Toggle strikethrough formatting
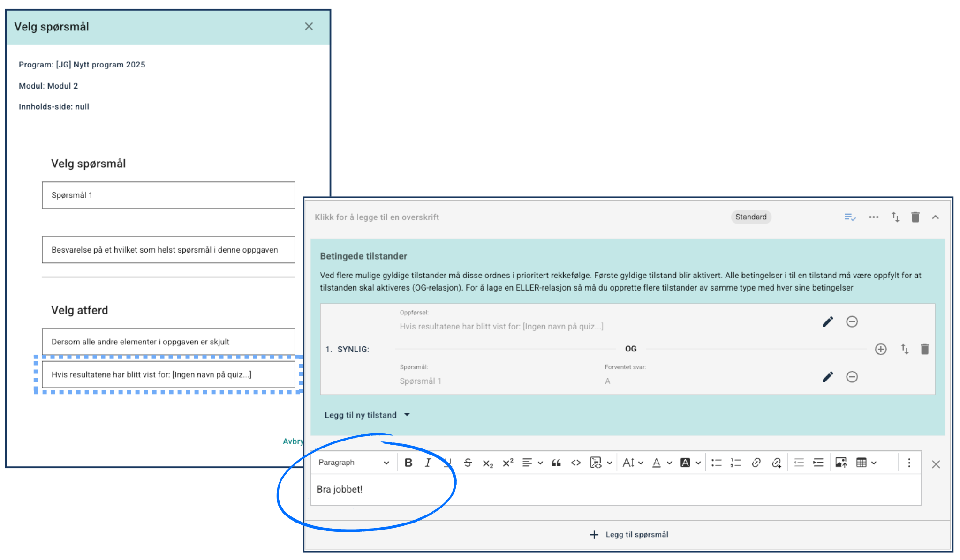The width and height of the screenshot is (960, 560). click(468, 463)
